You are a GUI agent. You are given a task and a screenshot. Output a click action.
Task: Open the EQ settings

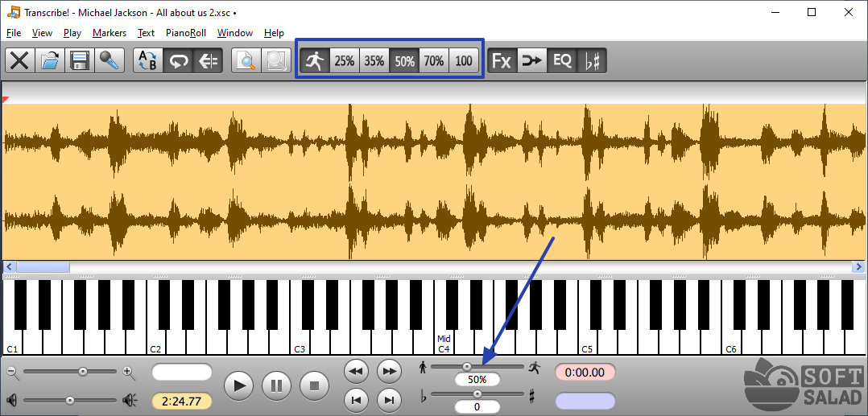[562, 60]
